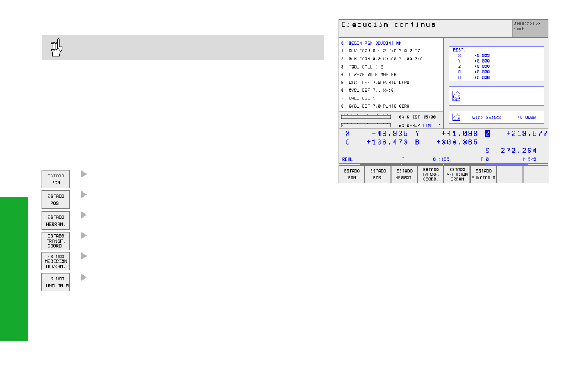Click the ESTADO PGM key in the left softkey list
This screenshot has height=381, width=588.
coord(56,179)
